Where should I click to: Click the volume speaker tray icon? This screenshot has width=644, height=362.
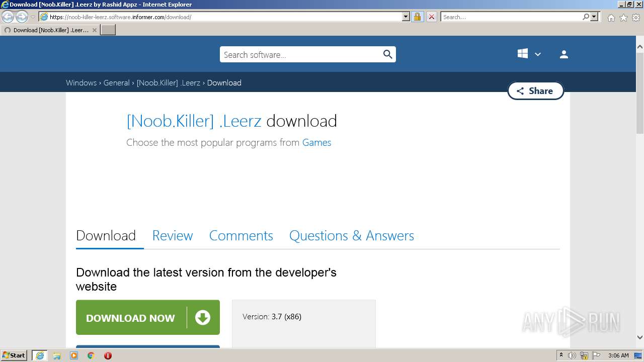tap(572, 355)
